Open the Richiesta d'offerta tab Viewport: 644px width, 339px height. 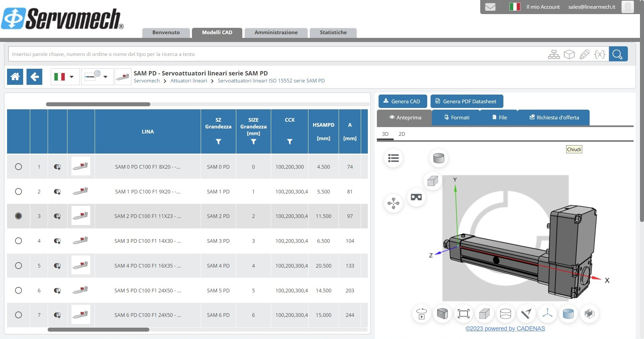tap(554, 117)
